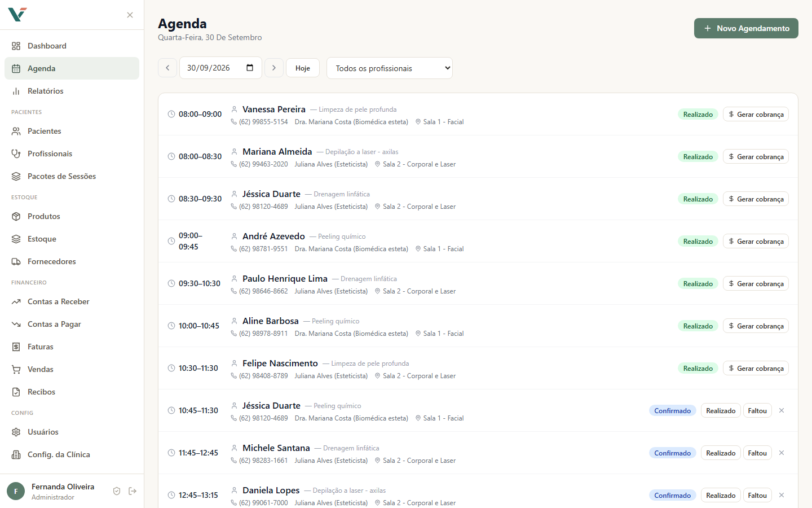Generate a charge for Paulo Henrique Lima

tap(756, 283)
